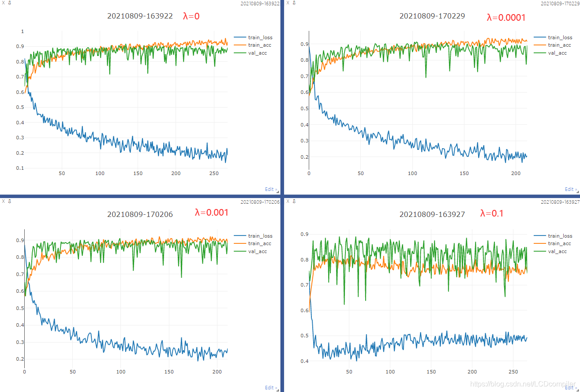
Task: Click resize handle of 20210809-170206 pane
Action: [x=277, y=389]
